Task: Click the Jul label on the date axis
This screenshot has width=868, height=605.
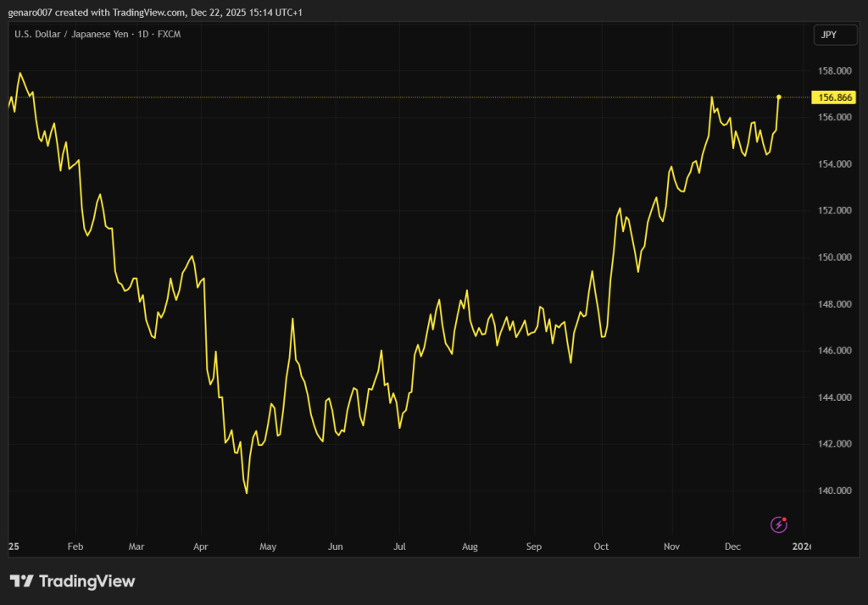Action: [400, 547]
